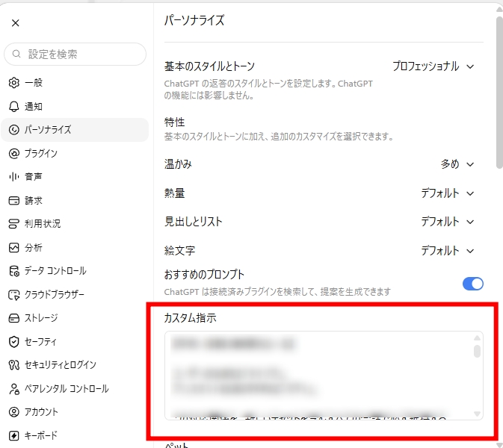Open the 請求 settings section

point(75,201)
